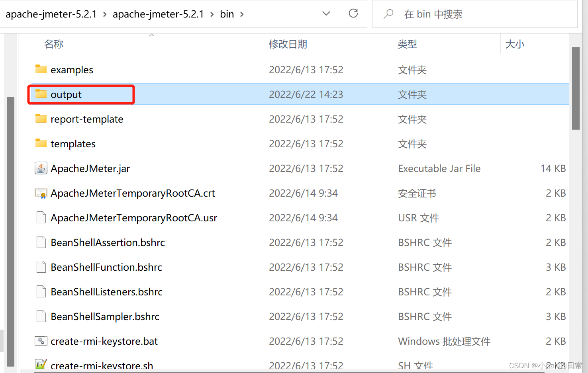Open the address bar history dropdown

[x=326, y=14]
